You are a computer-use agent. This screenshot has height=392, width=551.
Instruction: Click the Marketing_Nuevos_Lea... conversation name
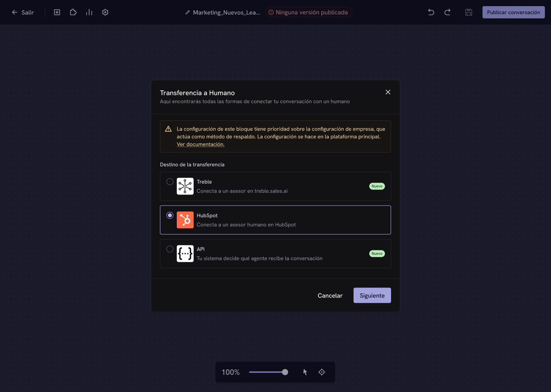(227, 12)
